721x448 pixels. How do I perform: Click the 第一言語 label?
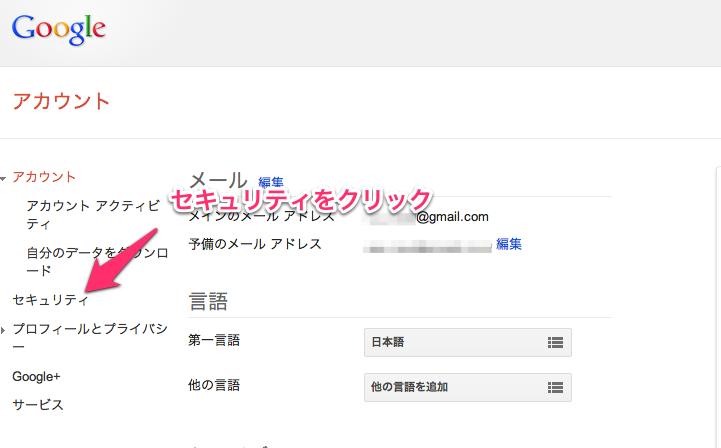(214, 340)
